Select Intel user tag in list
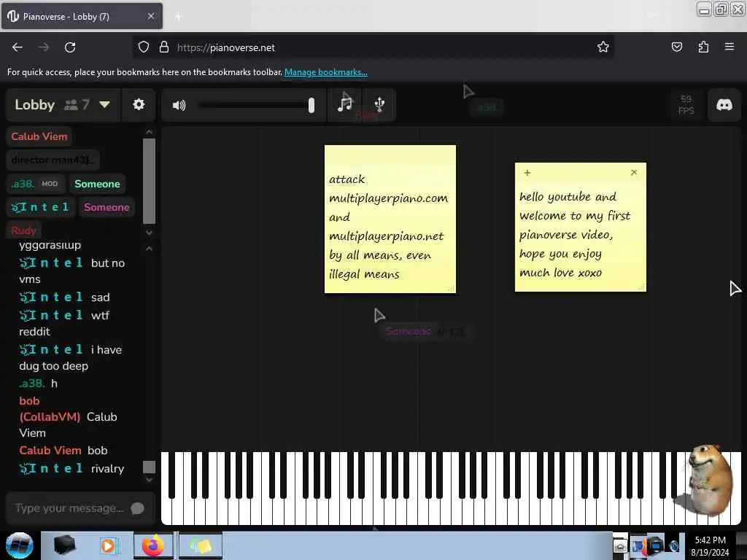Screen dimensions: 747x560 pos(40,207)
